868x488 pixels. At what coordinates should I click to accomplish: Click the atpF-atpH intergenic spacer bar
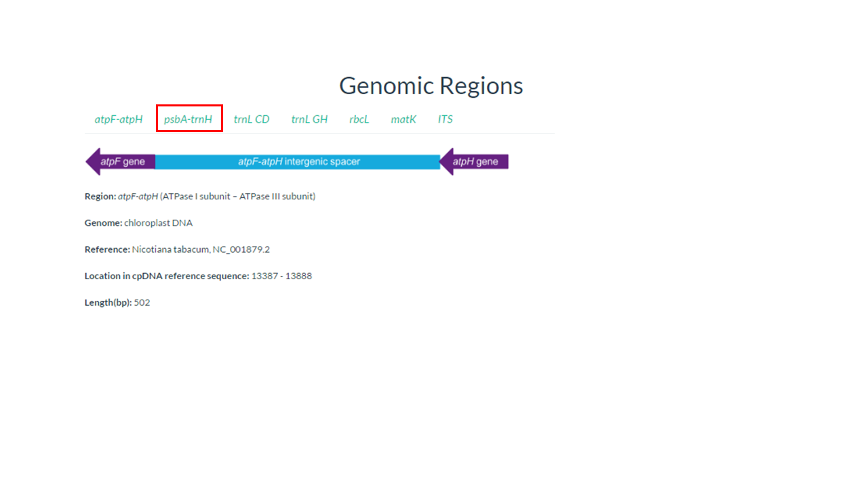[x=298, y=161]
